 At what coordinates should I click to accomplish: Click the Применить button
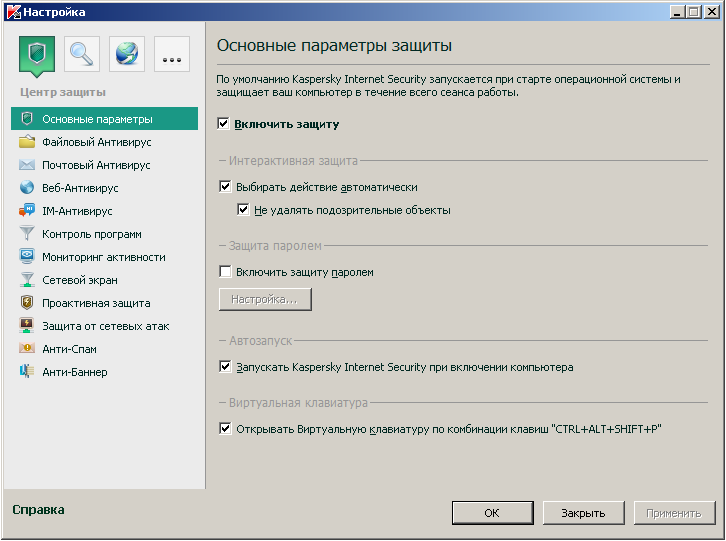[674, 513]
